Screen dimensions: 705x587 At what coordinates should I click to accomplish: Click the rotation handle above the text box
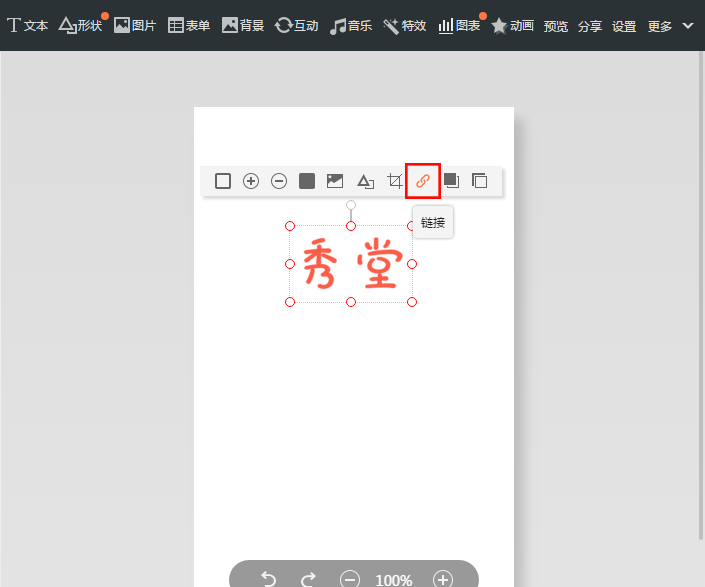(x=351, y=205)
